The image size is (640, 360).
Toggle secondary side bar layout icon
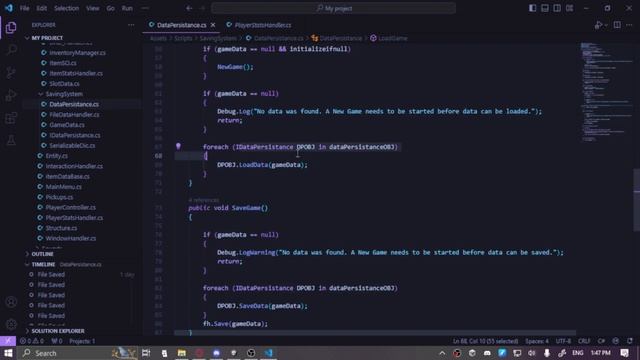[557, 8]
